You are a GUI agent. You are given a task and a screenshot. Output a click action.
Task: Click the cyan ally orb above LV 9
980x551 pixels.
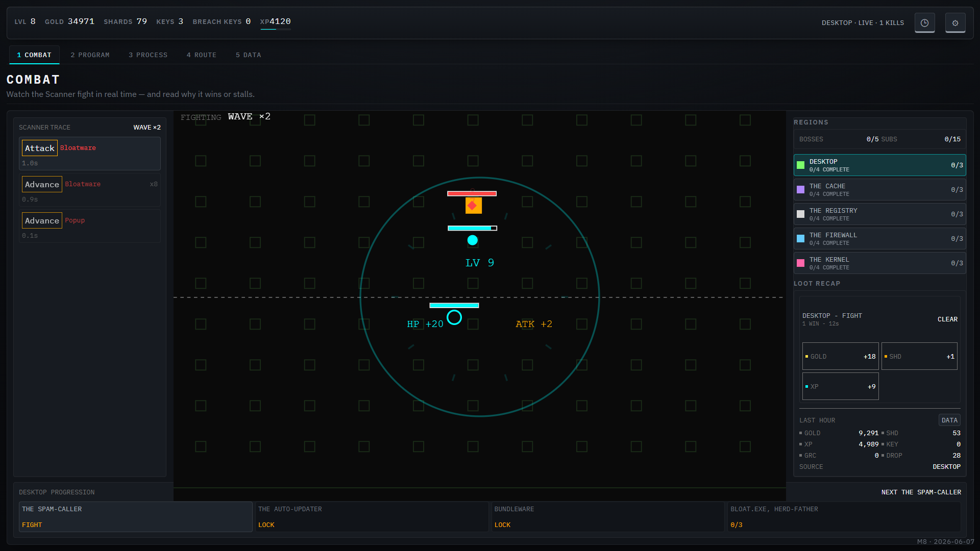[x=473, y=240]
